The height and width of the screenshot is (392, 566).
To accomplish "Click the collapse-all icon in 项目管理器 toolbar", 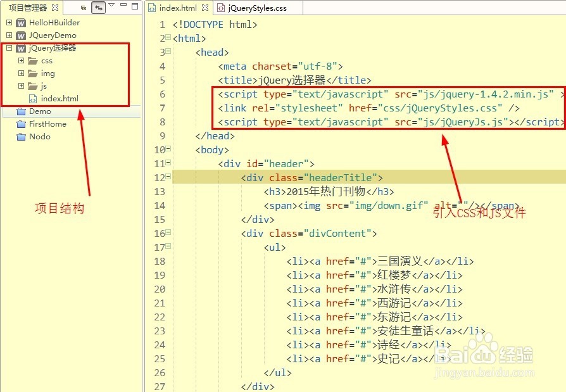I will pyautogui.click(x=83, y=7).
